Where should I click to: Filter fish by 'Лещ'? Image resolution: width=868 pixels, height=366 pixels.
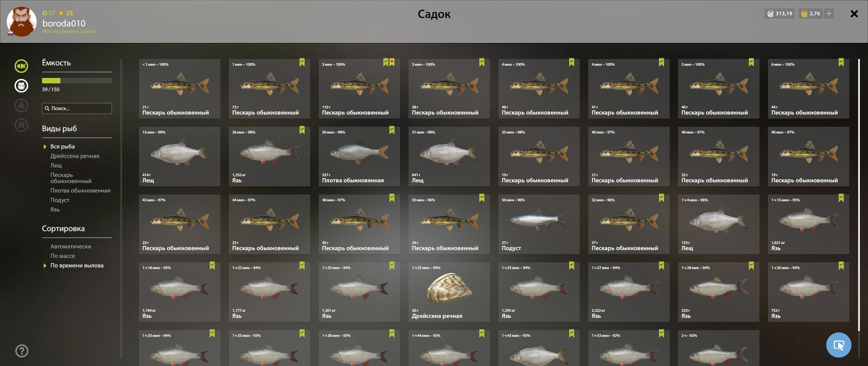coord(56,165)
